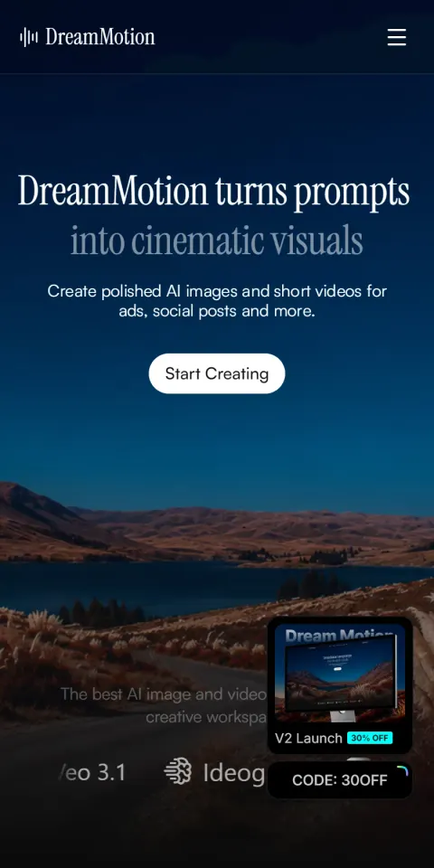Image resolution: width=434 pixels, height=868 pixels.
Task: Click the 'Create polished AI images' description text
Action: 217,300
